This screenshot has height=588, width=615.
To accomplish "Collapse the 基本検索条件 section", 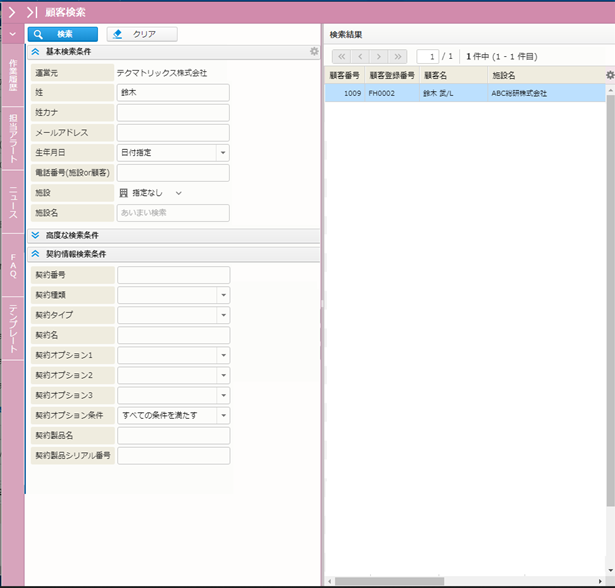I will [36, 51].
